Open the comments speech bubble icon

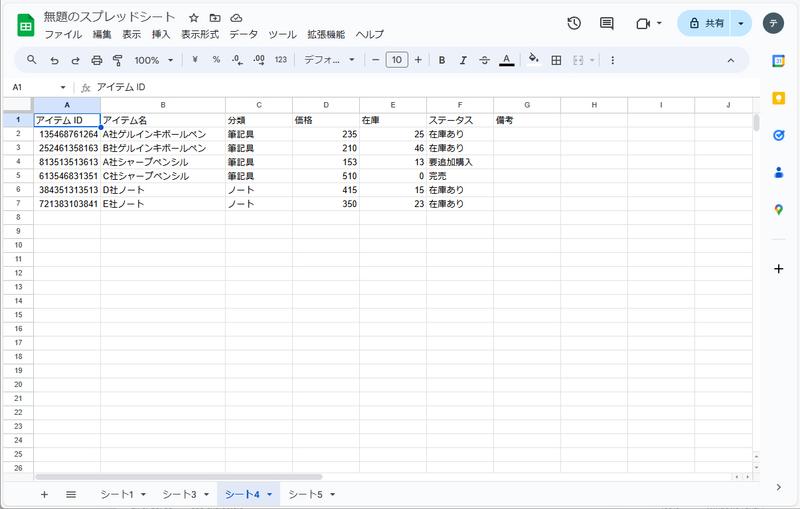pos(606,23)
